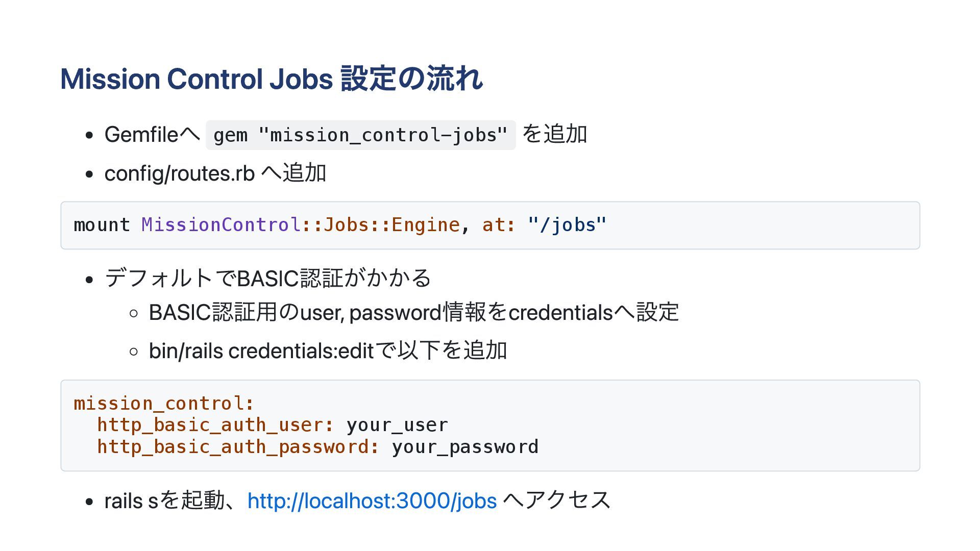Click the "へアクセス" text after the link

(x=556, y=500)
